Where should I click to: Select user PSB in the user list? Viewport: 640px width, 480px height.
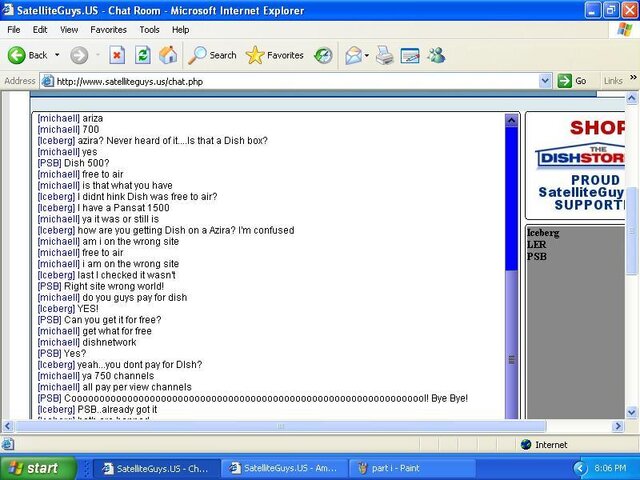click(x=536, y=256)
